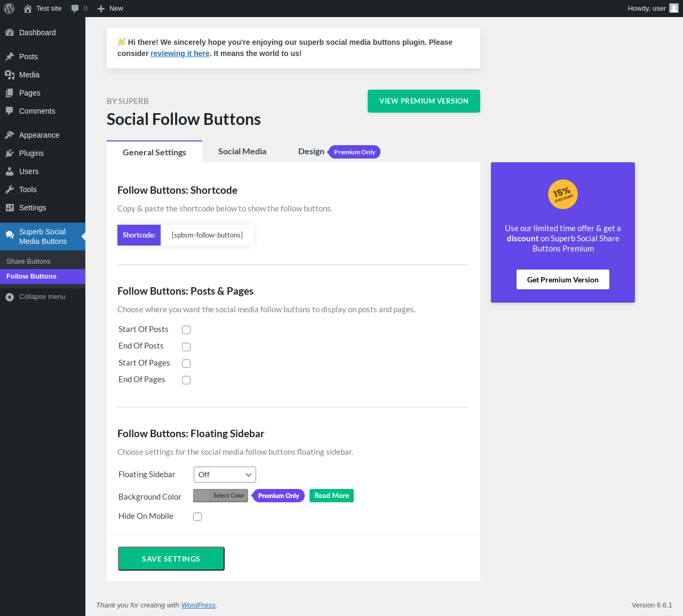
Task: Open the Posts menu
Action: 43,57
